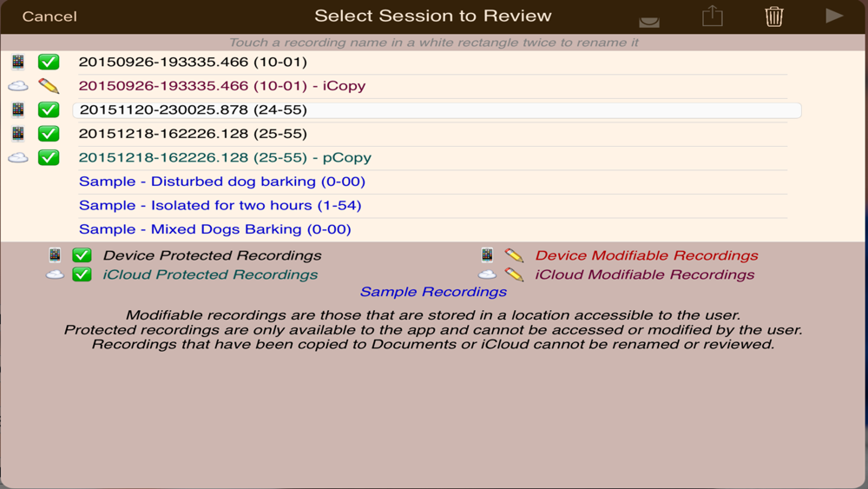
Task: Tap the rename hint text under the title
Action: point(433,43)
